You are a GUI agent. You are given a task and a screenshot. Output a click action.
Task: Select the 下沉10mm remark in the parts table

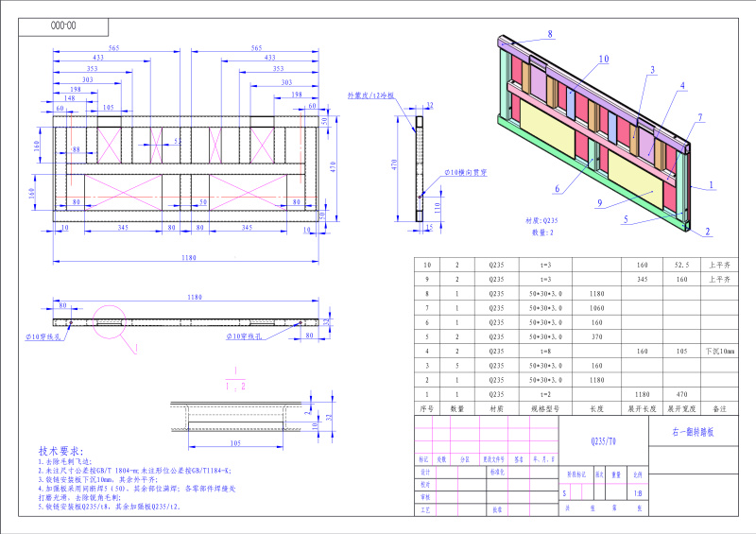click(x=717, y=351)
